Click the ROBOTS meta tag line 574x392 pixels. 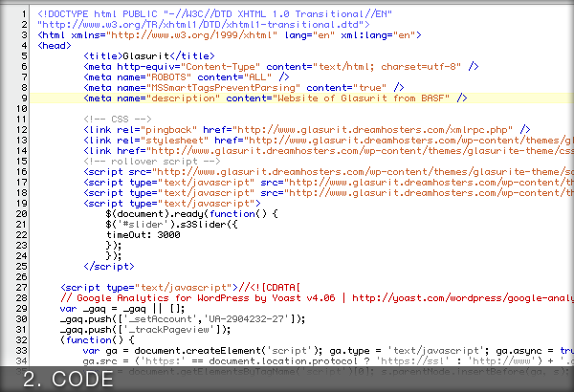tap(187, 77)
